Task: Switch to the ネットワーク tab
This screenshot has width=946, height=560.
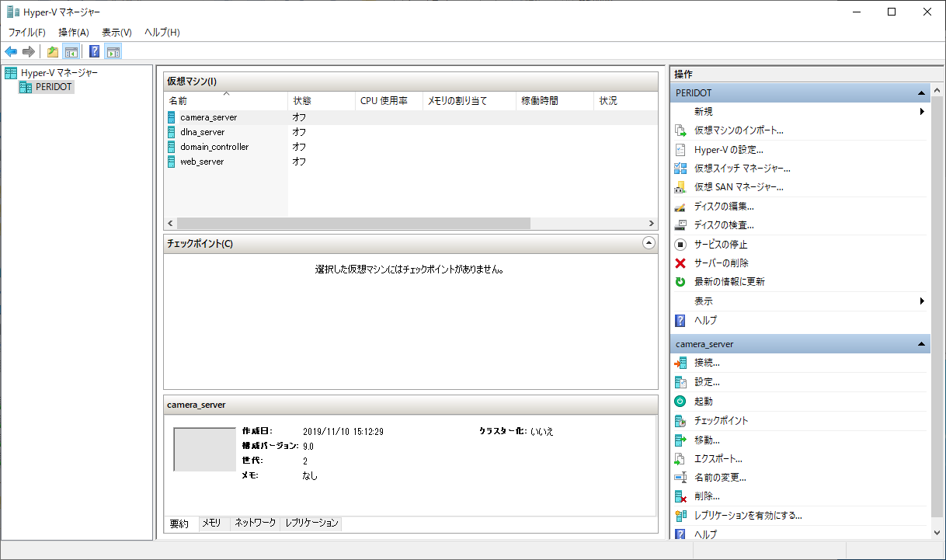Action: point(256,523)
